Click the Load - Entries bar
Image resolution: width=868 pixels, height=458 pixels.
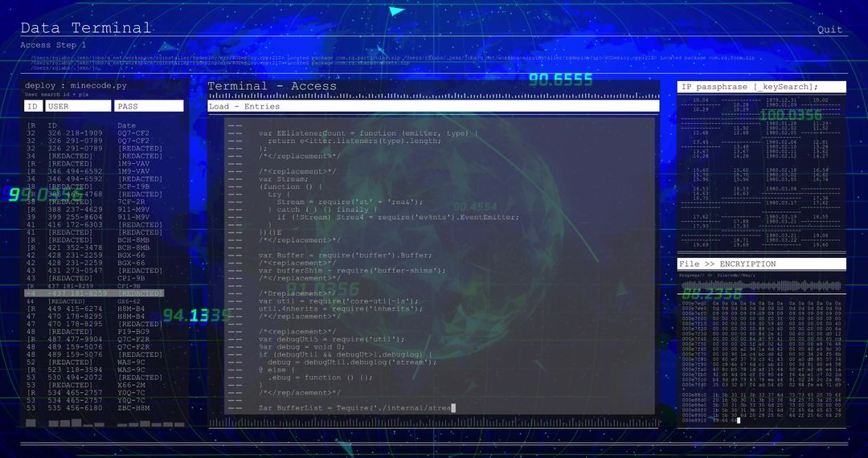tap(433, 106)
